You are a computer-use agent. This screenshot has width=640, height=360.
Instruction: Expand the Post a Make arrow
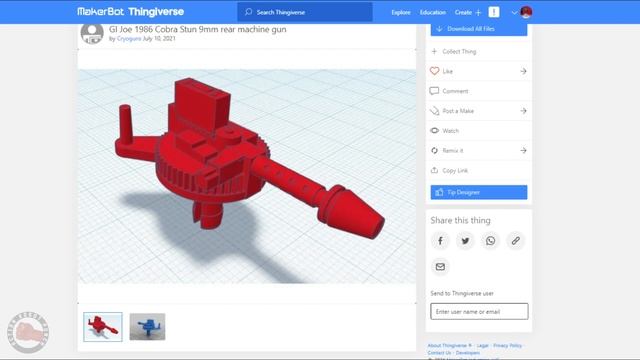[523, 111]
